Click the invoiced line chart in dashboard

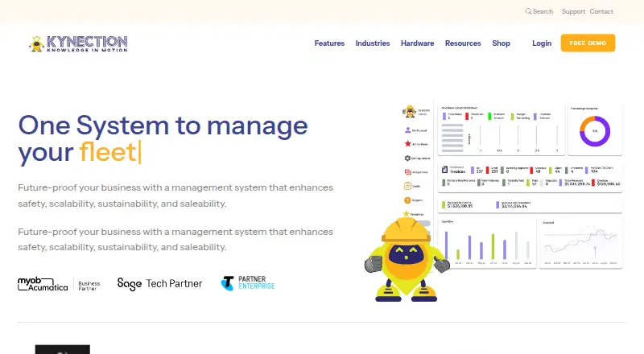580,245
